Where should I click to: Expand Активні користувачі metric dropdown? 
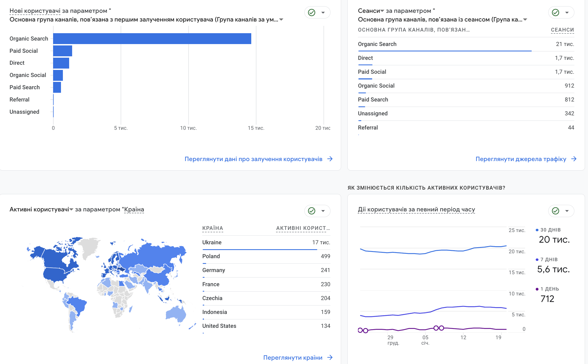click(71, 209)
